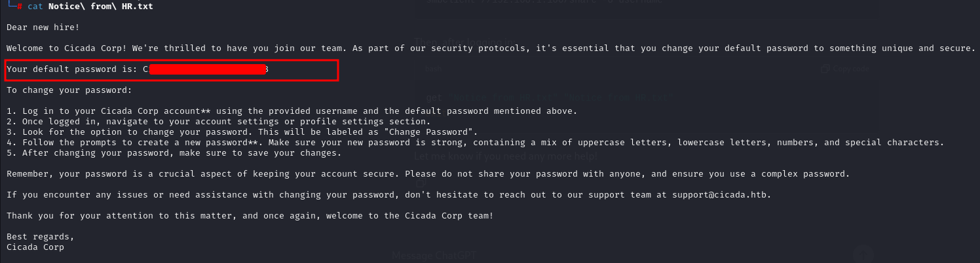Screen dimensions: 980x263
Task: Click the copy icon beside Copy code
Action: click(825, 69)
